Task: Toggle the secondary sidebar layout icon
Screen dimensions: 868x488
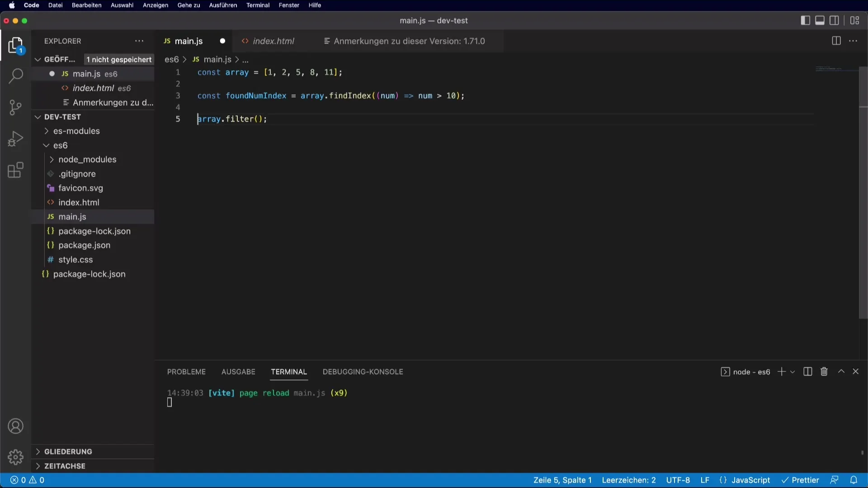Action: [835, 21]
